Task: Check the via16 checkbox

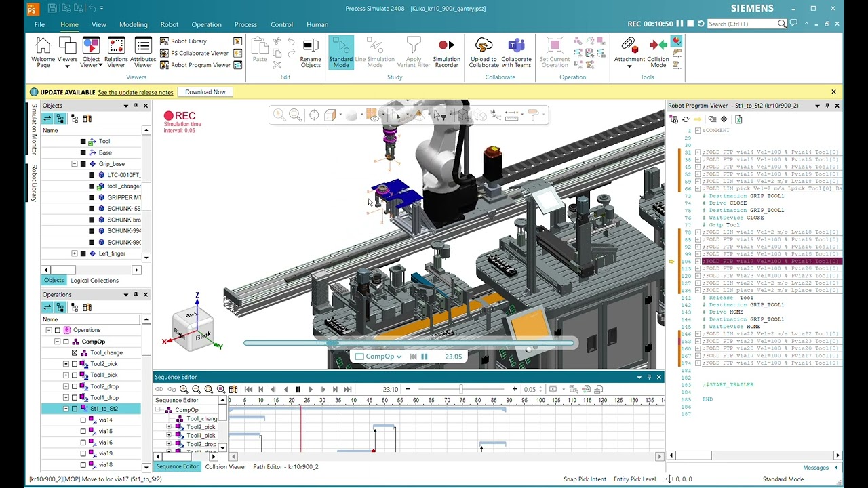Action: [83, 443]
